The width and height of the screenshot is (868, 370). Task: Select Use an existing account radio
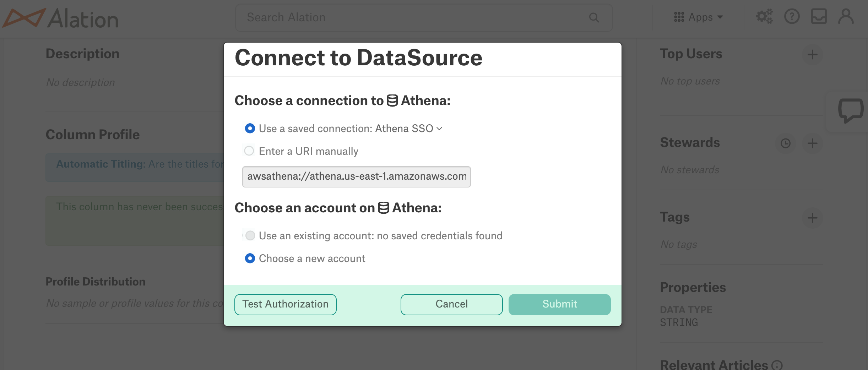pyautogui.click(x=250, y=235)
